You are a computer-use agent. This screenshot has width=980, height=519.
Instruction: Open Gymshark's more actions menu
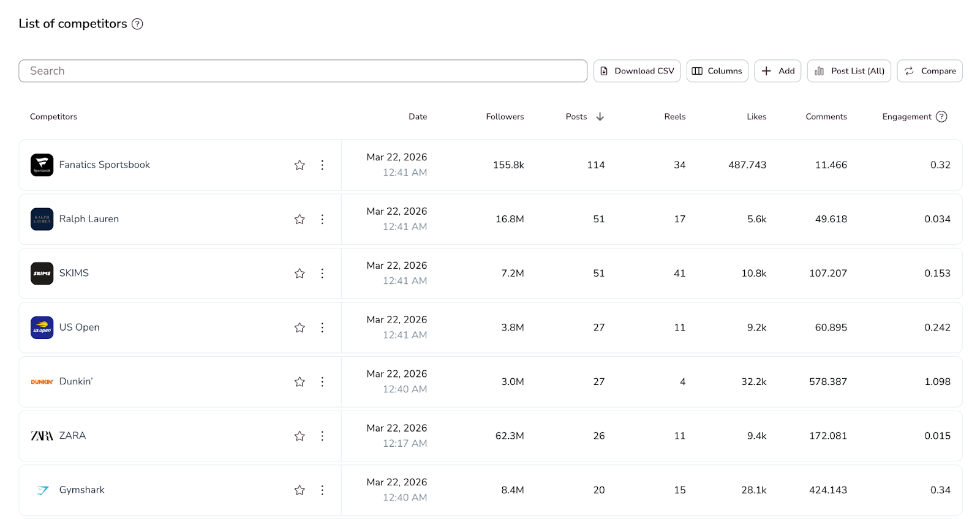322,490
